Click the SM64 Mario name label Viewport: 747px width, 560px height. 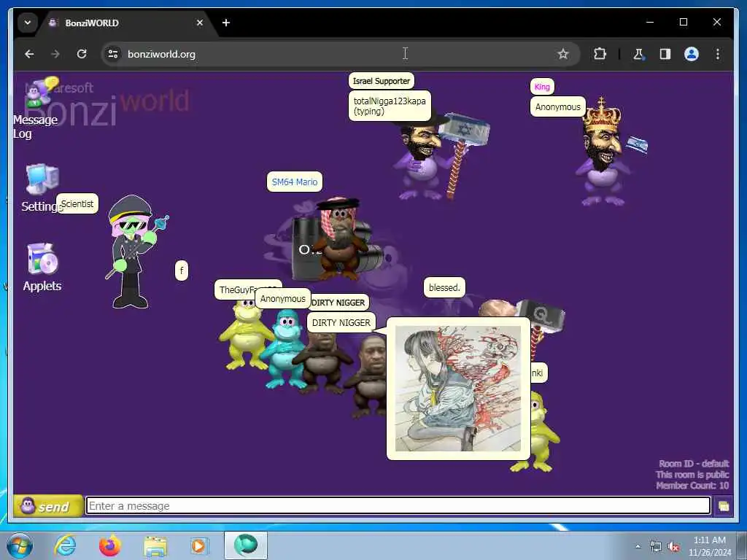pos(295,182)
